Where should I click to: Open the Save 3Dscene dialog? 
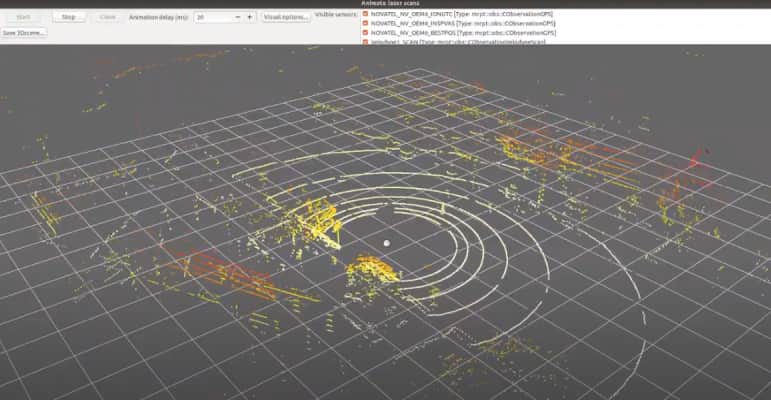pyautogui.click(x=24, y=33)
